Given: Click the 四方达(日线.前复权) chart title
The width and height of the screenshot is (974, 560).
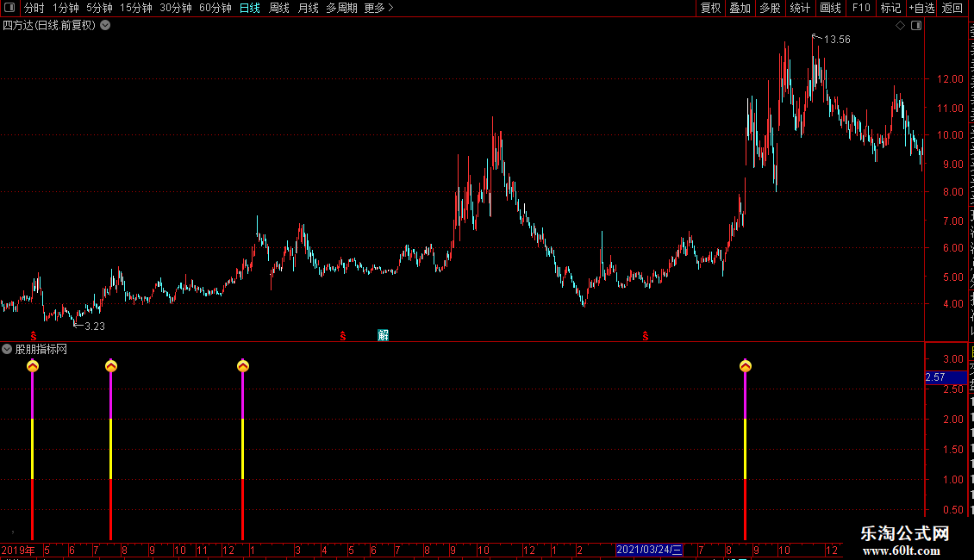Looking at the screenshot, I should pyautogui.click(x=49, y=26).
